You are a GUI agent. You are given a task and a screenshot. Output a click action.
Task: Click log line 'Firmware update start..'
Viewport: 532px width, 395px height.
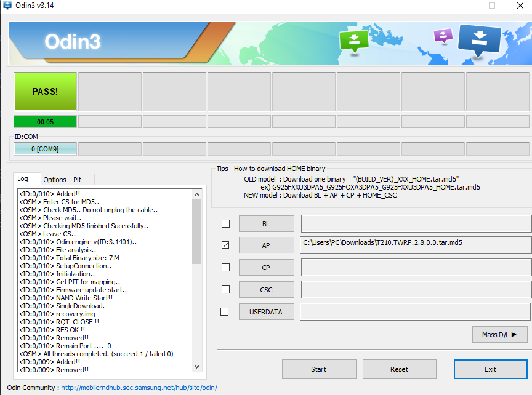click(x=73, y=290)
